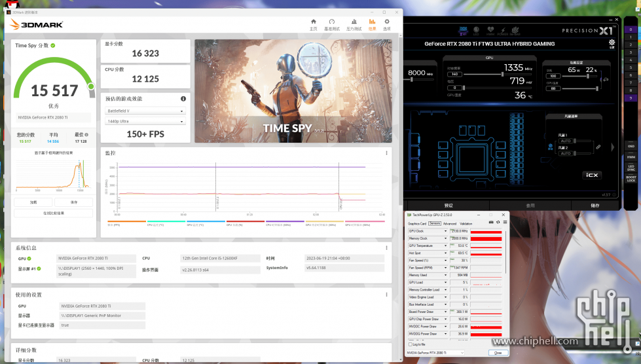Toggle HWM in Precision X1 sidebar

[x=631, y=157]
